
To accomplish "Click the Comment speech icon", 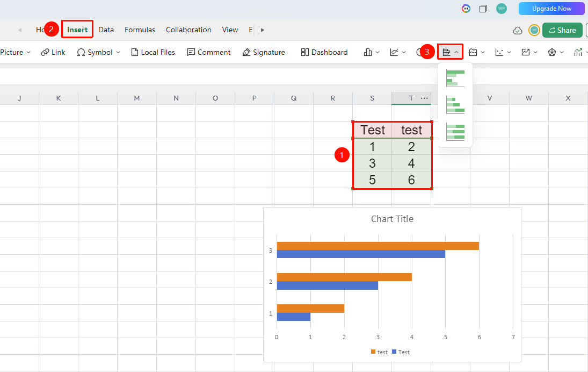I will (191, 52).
